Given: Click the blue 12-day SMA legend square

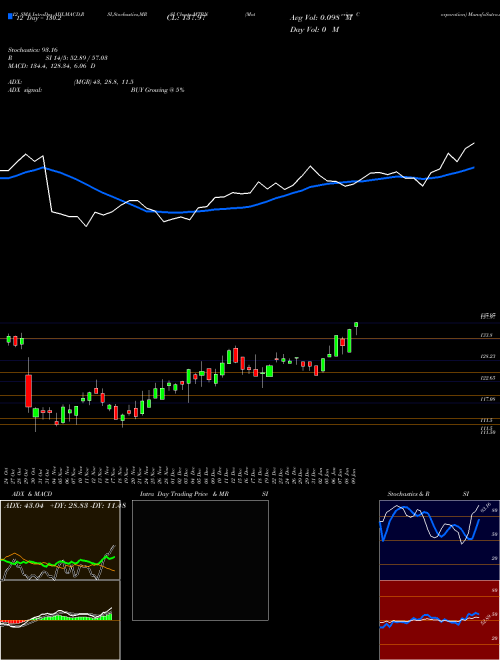Looking at the screenshot, I should click(10, 17).
